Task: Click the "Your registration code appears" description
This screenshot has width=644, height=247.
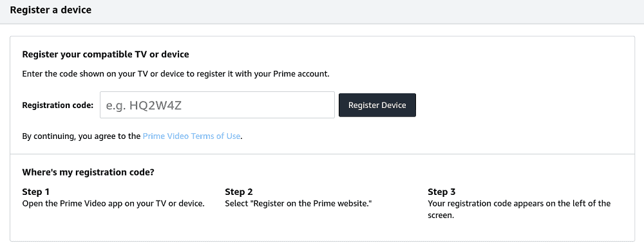Action: pyautogui.click(x=519, y=209)
